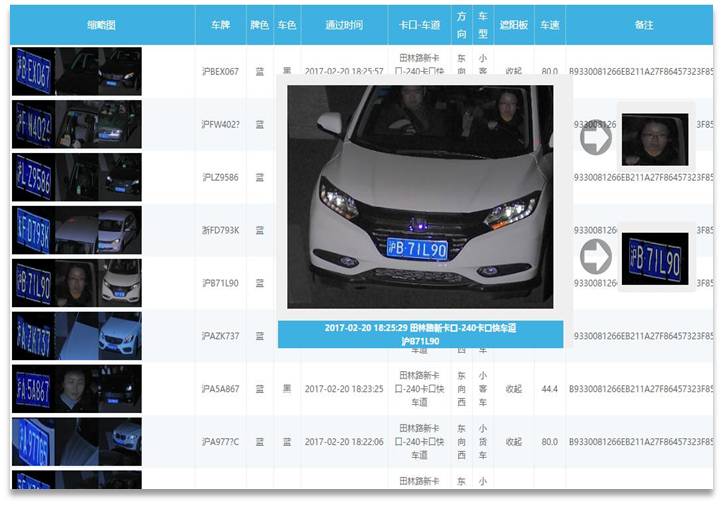723x505 pixels.
Task: Click the large white car image
Action: (420, 197)
